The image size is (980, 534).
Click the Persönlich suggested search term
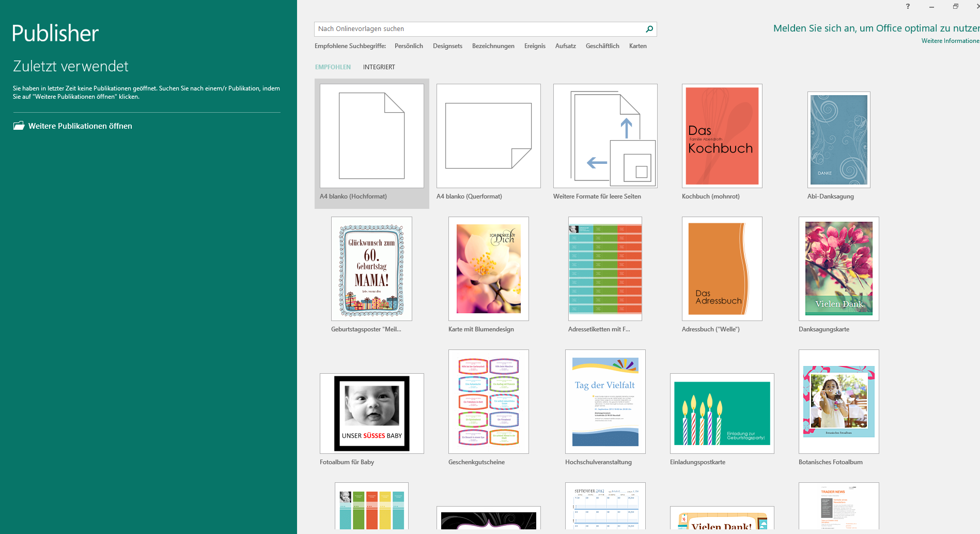pyautogui.click(x=409, y=46)
